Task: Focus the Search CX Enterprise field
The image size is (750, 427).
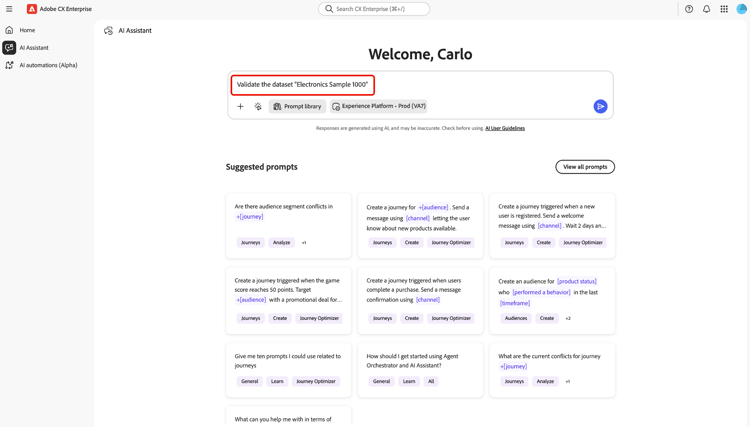Action: (x=374, y=9)
